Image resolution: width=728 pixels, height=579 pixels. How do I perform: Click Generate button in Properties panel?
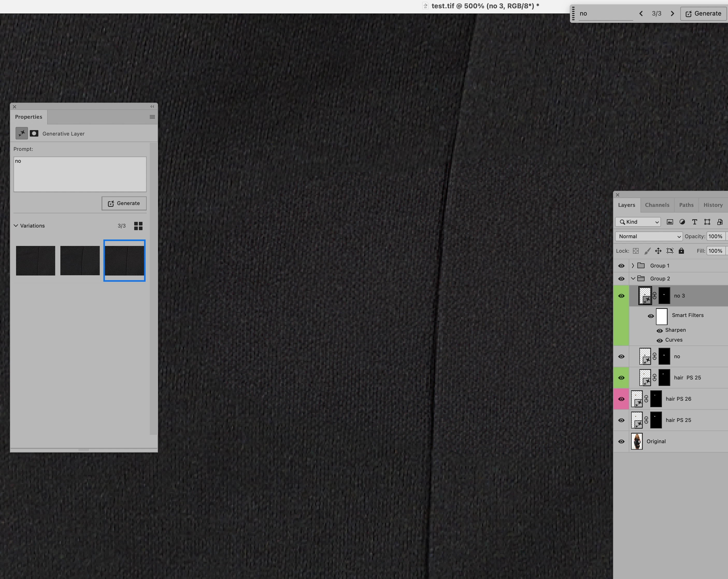pos(124,203)
